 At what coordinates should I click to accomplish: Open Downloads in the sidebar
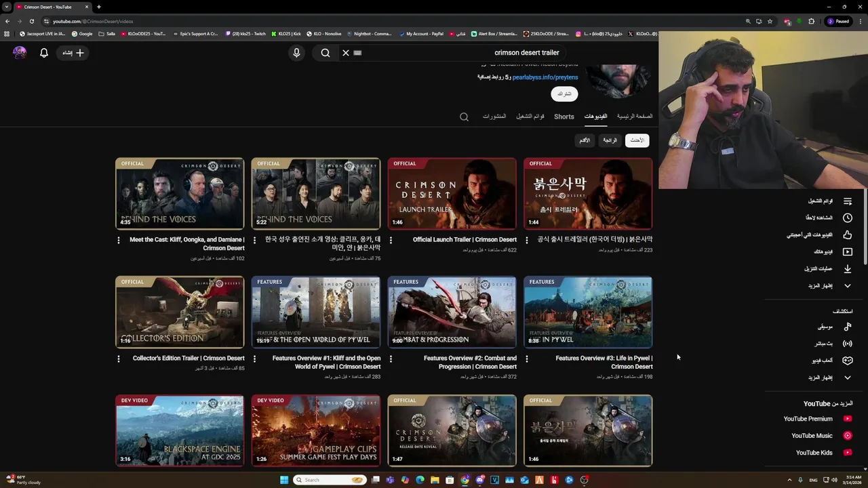pos(828,269)
